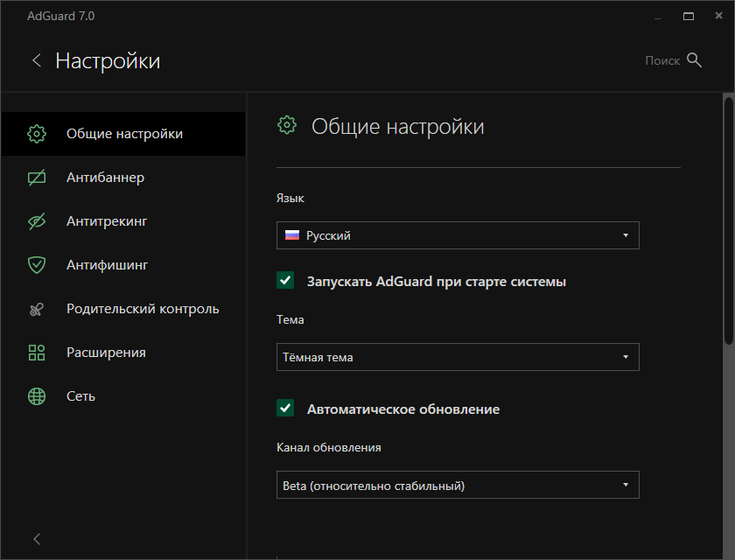Click the Родительский контроль pacifier icon

(x=37, y=309)
